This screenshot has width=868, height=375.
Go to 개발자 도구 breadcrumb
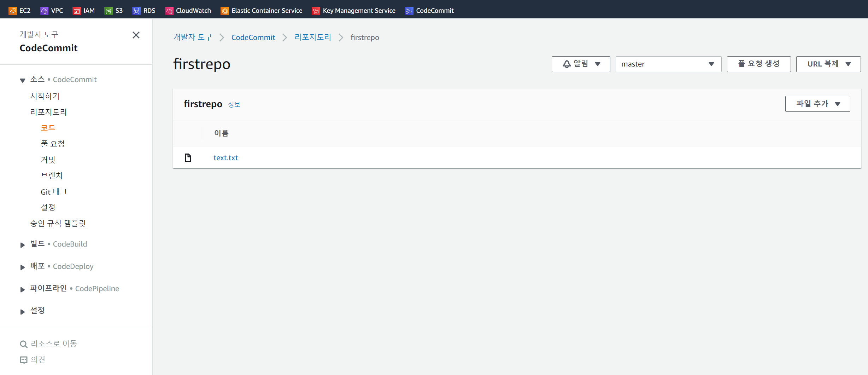pos(193,37)
